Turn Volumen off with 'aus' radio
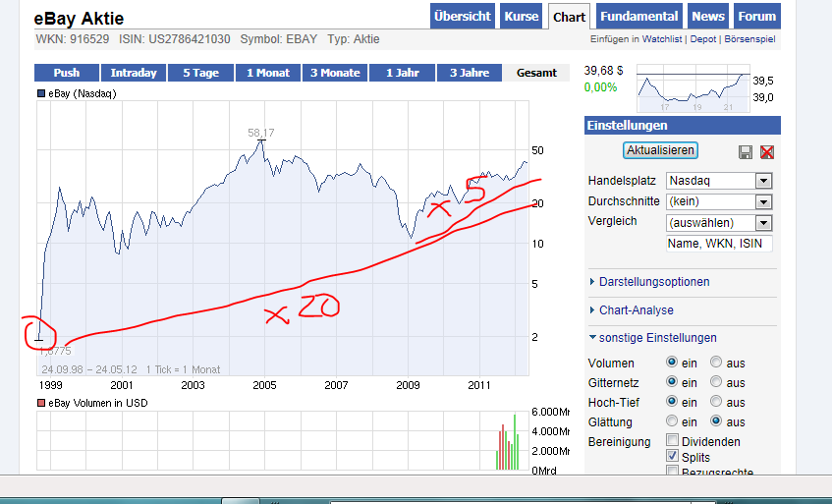The height and width of the screenshot is (504, 832). (716, 362)
